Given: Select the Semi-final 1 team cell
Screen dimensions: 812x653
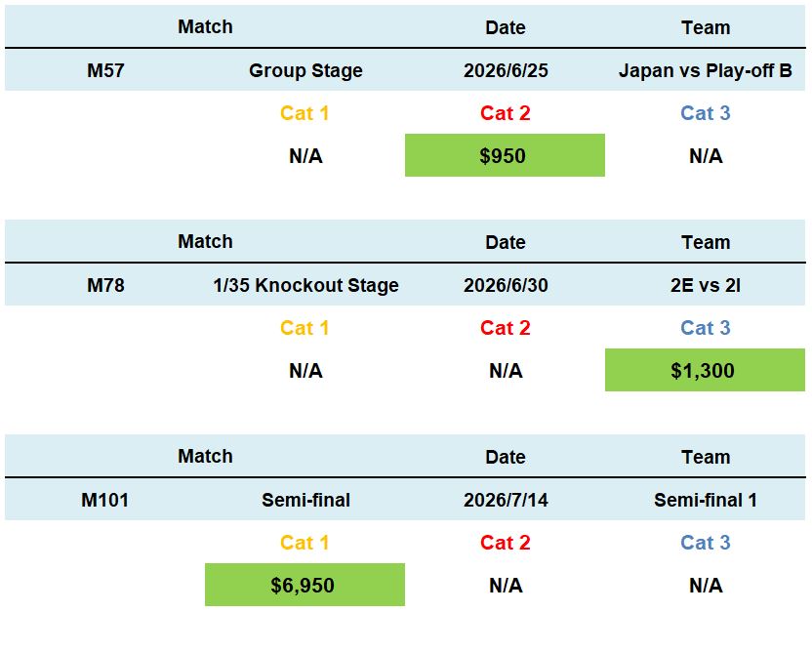Looking at the screenshot, I should click(x=705, y=500).
